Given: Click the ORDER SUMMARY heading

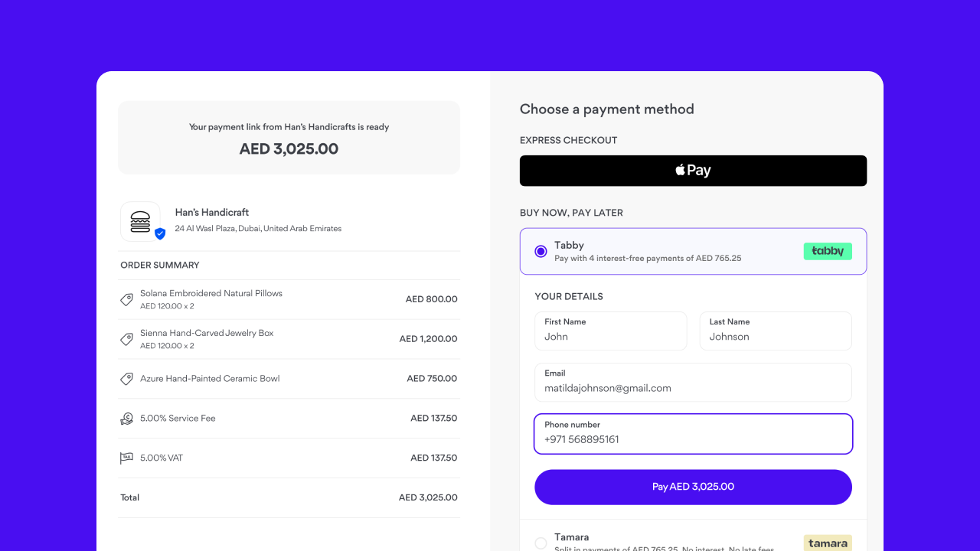Looking at the screenshot, I should (159, 265).
